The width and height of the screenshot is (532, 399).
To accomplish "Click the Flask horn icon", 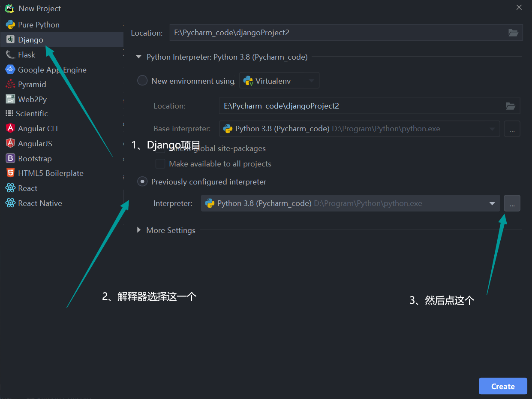I will (10, 54).
